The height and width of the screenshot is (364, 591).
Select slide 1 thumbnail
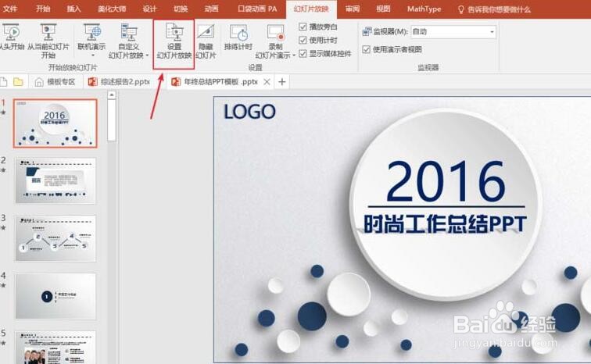55,123
